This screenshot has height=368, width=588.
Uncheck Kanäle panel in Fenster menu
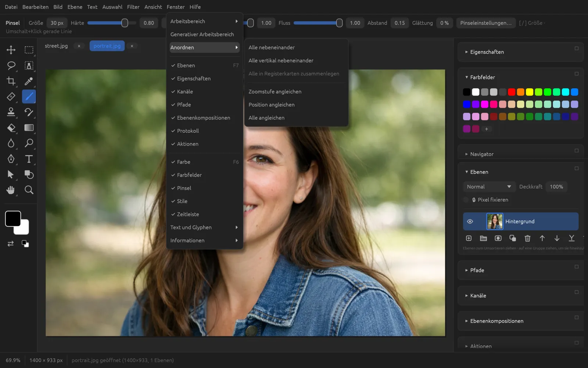[204, 92]
